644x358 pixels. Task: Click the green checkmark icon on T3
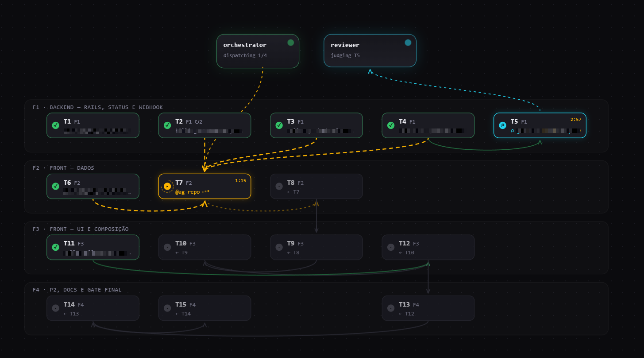[279, 125]
